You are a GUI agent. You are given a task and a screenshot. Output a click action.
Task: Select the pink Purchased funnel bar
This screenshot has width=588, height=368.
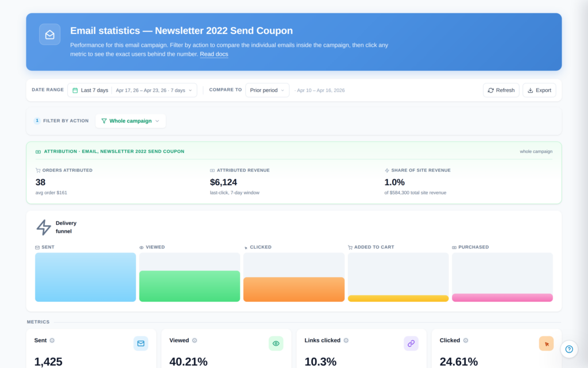[x=502, y=298]
